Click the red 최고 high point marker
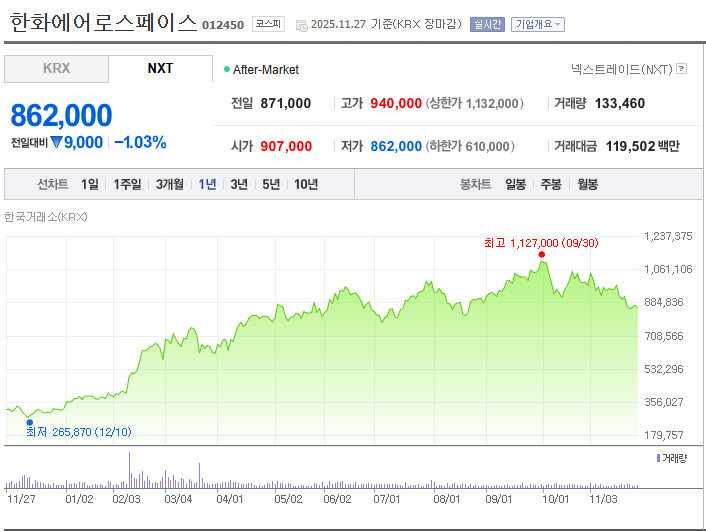706x531 pixels. (x=542, y=254)
